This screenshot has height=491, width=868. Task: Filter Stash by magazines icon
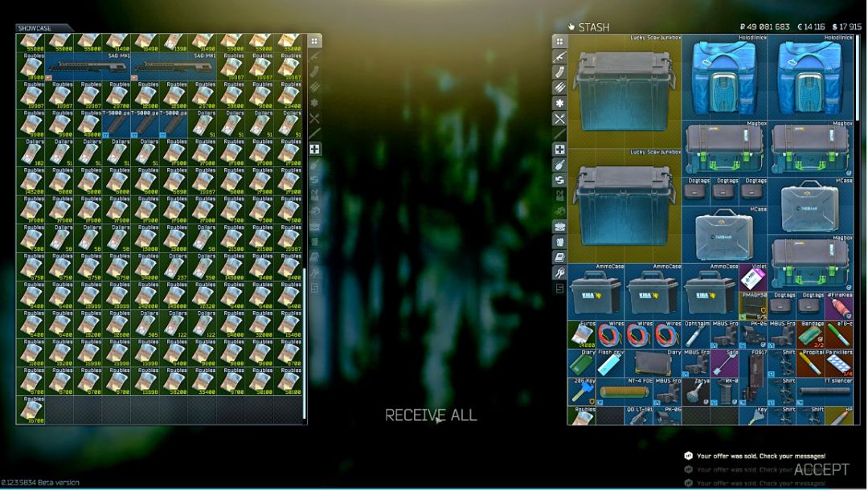pyautogui.click(x=559, y=72)
